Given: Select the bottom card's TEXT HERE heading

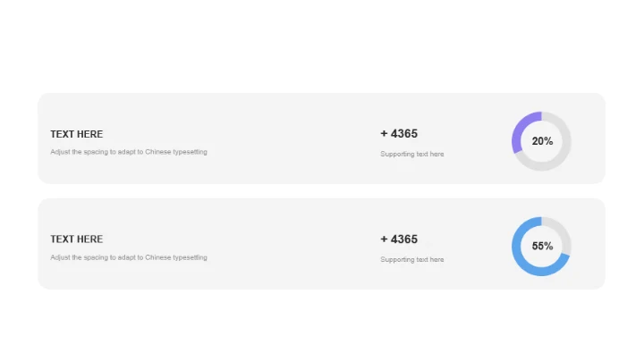Looking at the screenshot, I should click(77, 239).
